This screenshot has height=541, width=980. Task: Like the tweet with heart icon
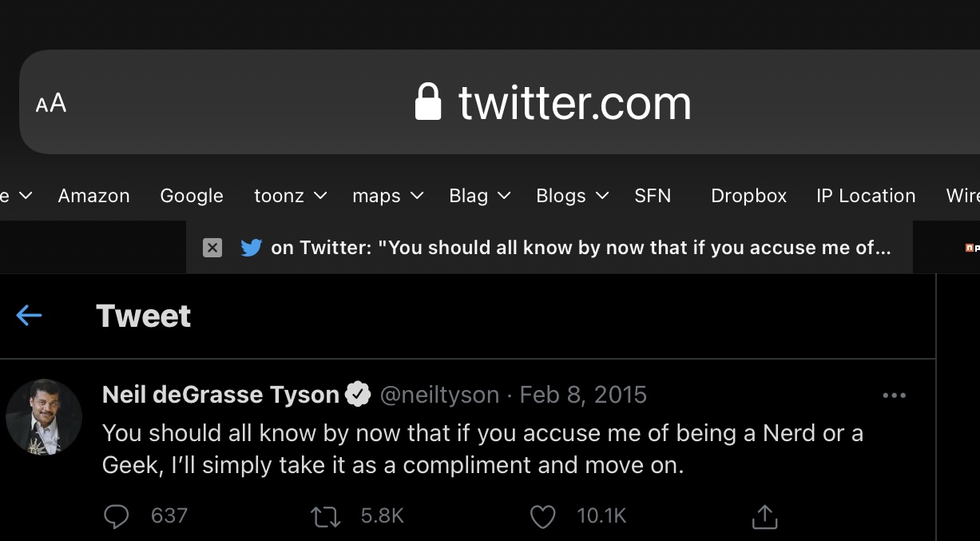click(x=543, y=516)
